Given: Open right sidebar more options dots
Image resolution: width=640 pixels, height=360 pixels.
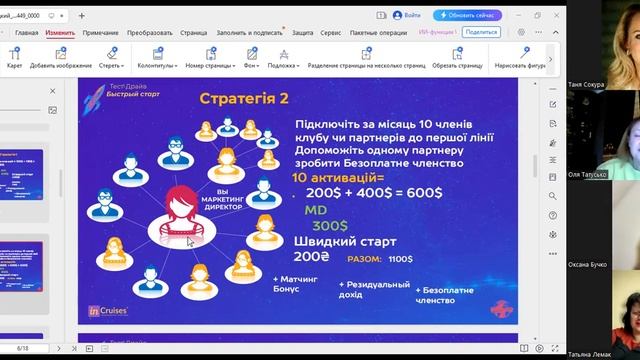Looking at the screenshot, I should pos(553,253).
